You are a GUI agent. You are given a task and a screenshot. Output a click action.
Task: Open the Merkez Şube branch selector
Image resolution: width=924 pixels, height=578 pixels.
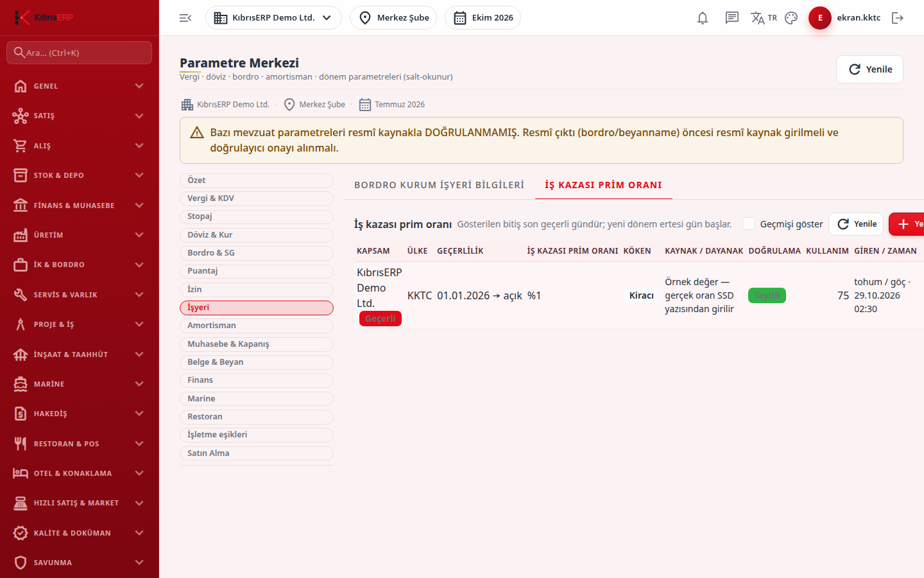tap(393, 18)
